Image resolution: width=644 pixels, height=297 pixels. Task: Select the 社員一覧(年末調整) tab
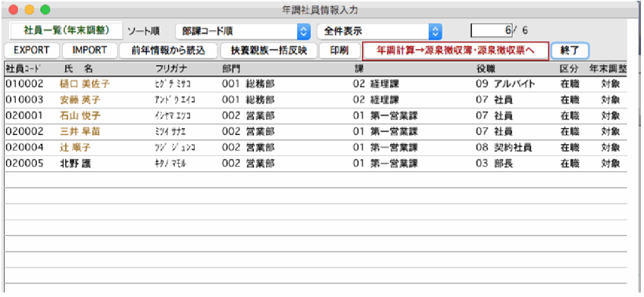66,30
